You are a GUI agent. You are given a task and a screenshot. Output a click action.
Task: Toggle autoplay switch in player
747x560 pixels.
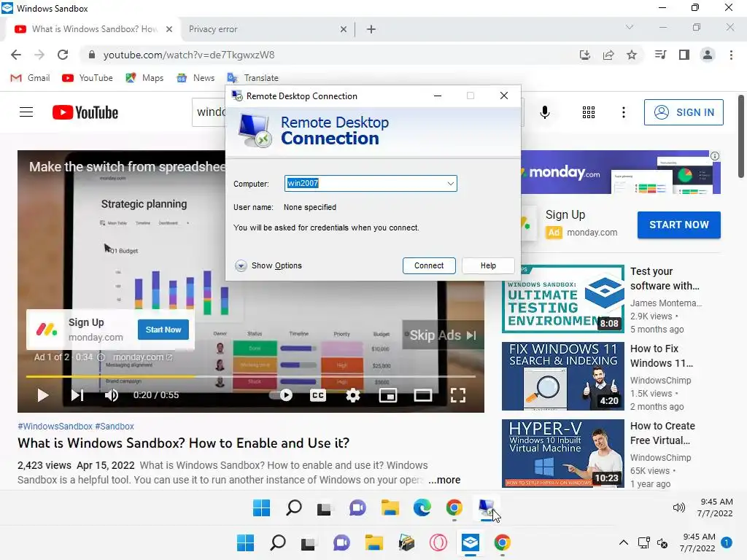(281, 395)
